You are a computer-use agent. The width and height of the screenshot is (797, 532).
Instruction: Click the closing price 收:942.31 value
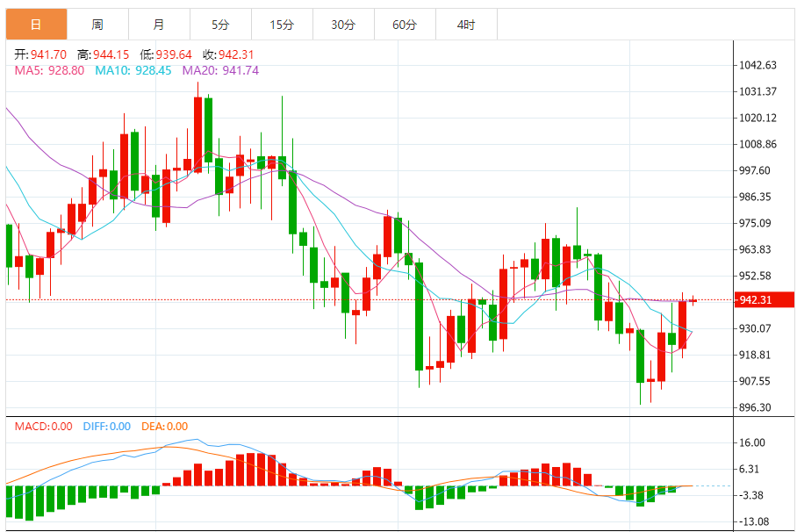coord(228,54)
